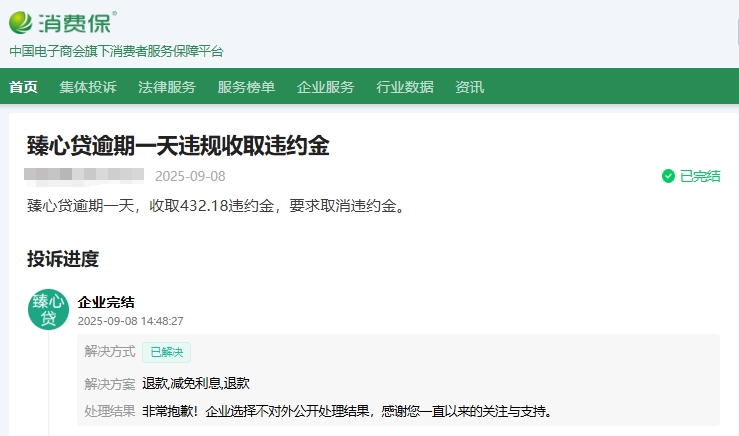Click the 解决方案 text 退款,减免利息,退款

tap(196, 383)
